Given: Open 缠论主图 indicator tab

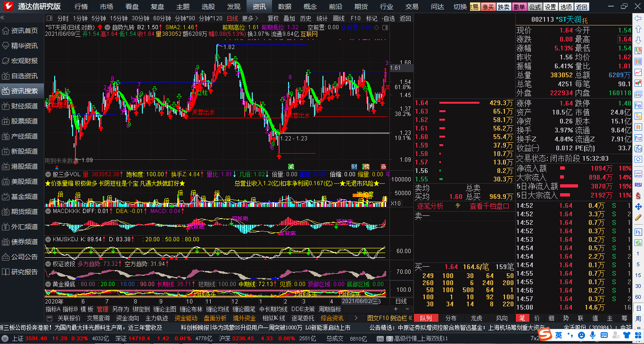Looking at the screenshot, I should click(165, 309).
